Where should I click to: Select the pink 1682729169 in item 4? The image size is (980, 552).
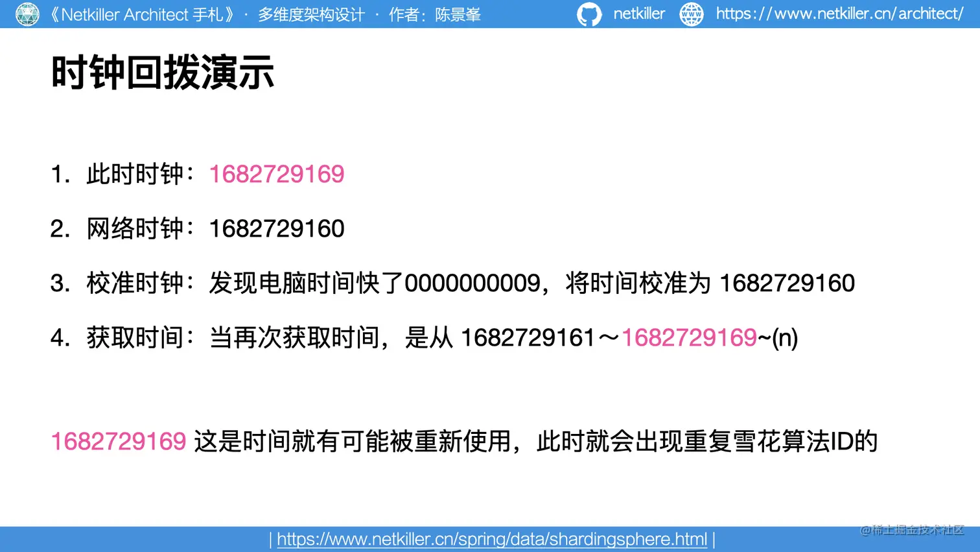[x=689, y=337]
